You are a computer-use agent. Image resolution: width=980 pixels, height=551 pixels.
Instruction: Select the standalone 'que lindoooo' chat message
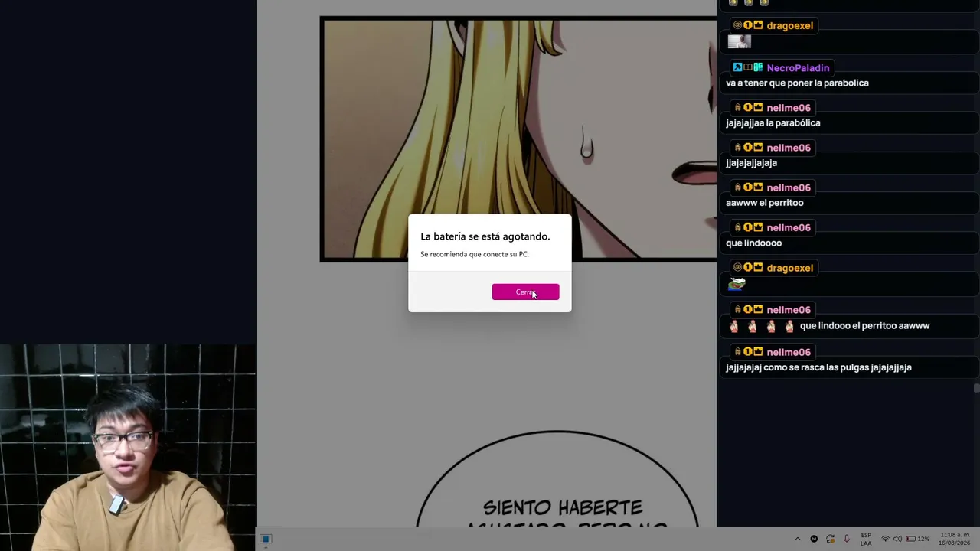click(x=753, y=243)
